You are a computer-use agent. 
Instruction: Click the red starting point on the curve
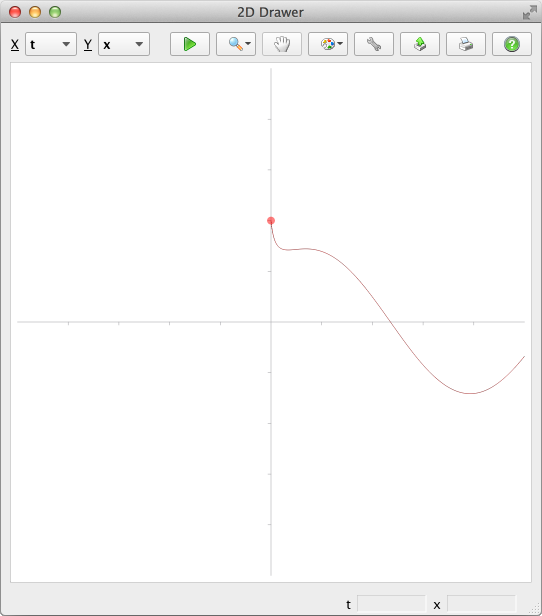pos(271,221)
